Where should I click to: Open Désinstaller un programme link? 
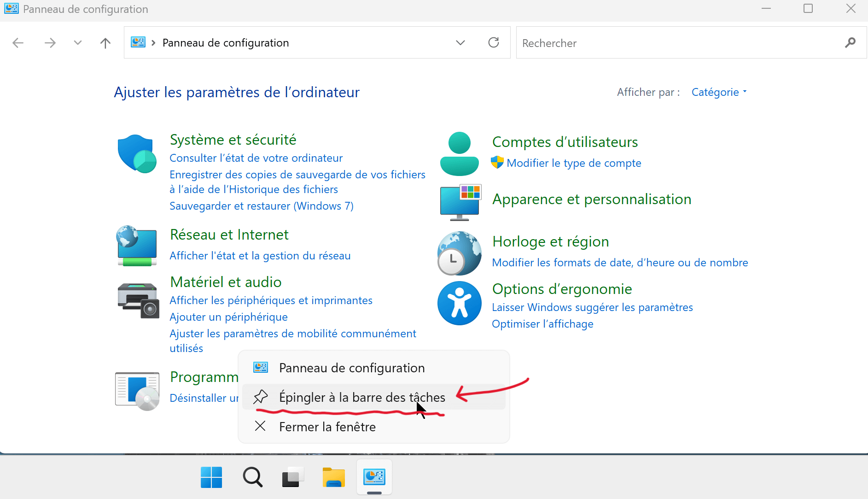pyautogui.click(x=204, y=398)
